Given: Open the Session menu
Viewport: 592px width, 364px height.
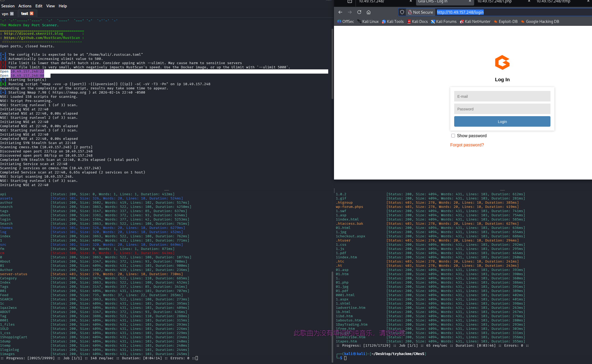Looking at the screenshot, I should [x=8, y=6].
